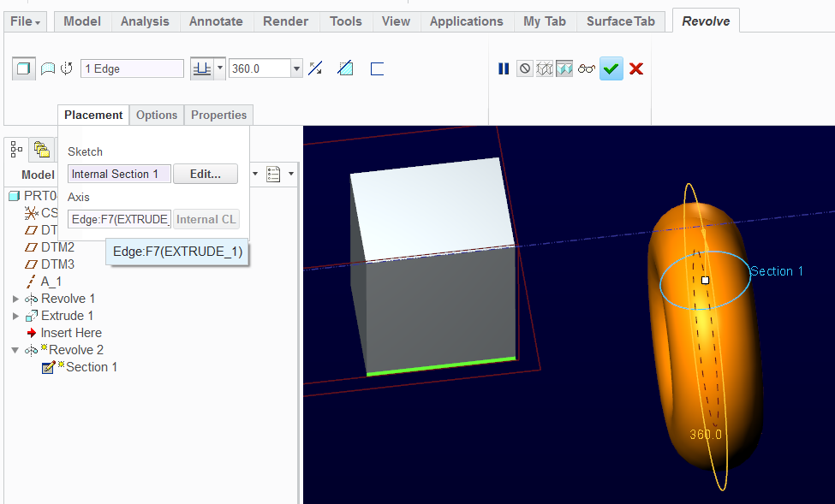This screenshot has height=504, width=835.
Task: Click the 1 Edge axis collector field
Action: 132,68
